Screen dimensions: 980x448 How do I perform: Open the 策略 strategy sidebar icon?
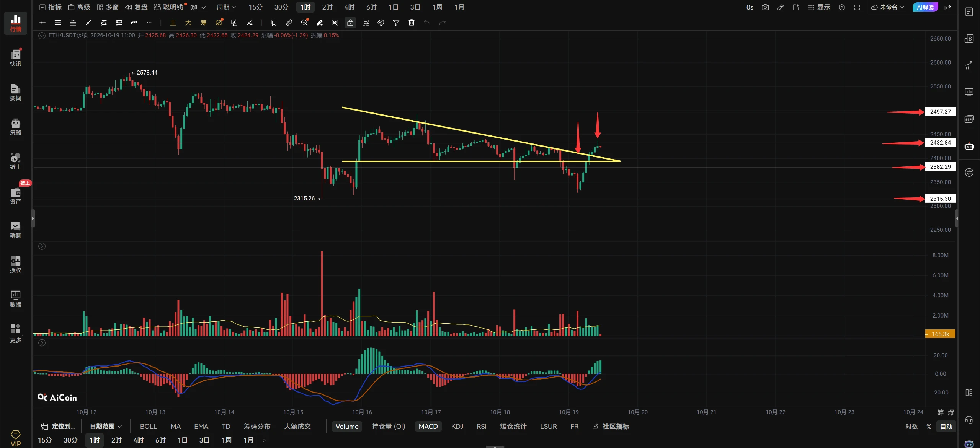[16, 127]
